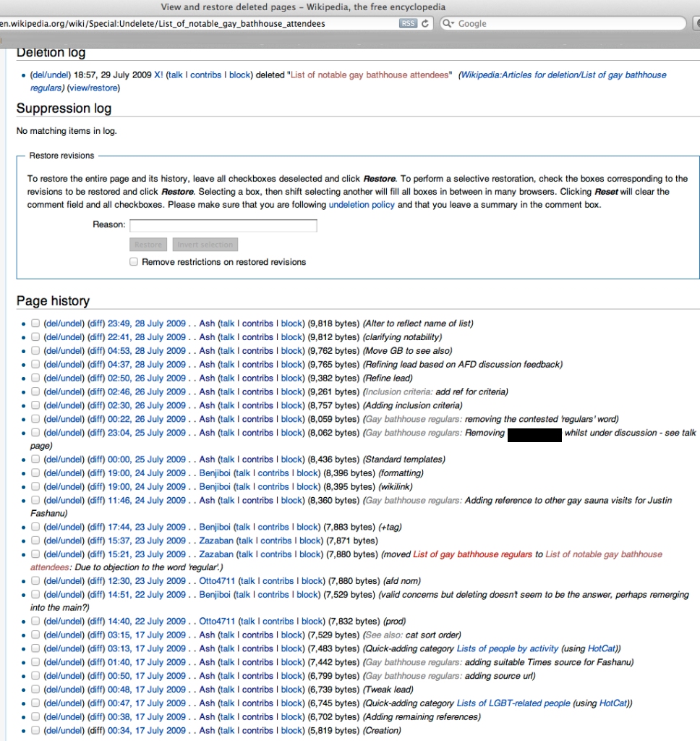Select the 12:30, 23 July afd nom checkbox
This screenshot has height=741, width=700.
tap(35, 581)
